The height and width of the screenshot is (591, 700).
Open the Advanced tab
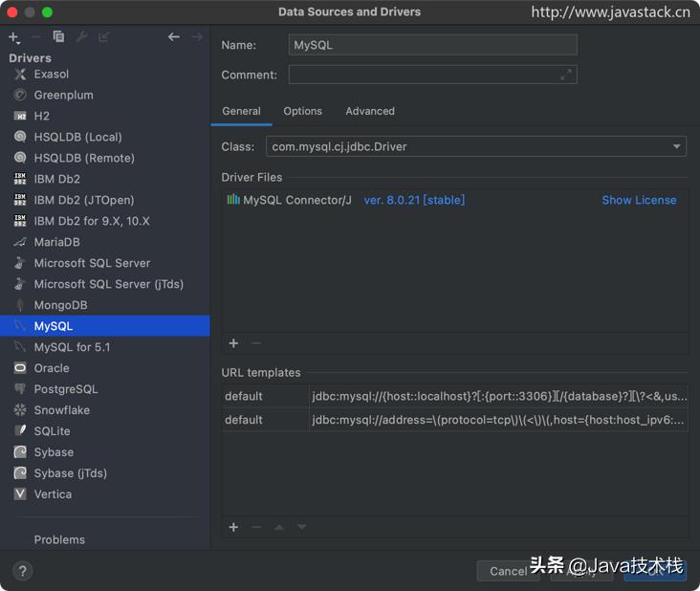point(370,111)
